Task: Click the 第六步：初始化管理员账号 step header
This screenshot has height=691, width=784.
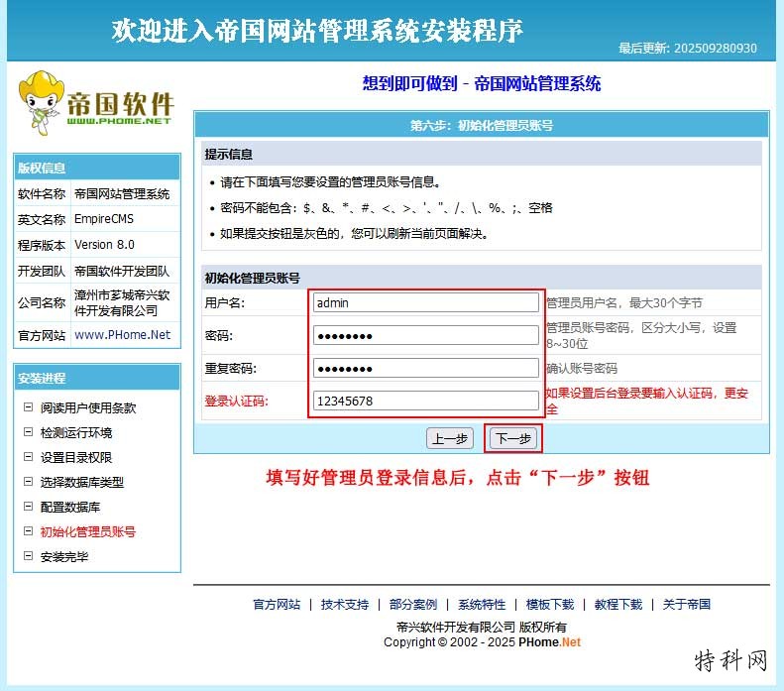Action: [482, 125]
